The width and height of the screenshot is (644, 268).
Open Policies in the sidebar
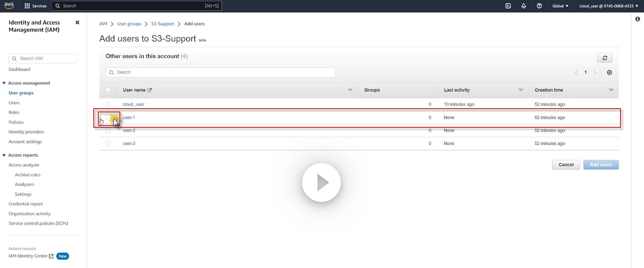[16, 122]
